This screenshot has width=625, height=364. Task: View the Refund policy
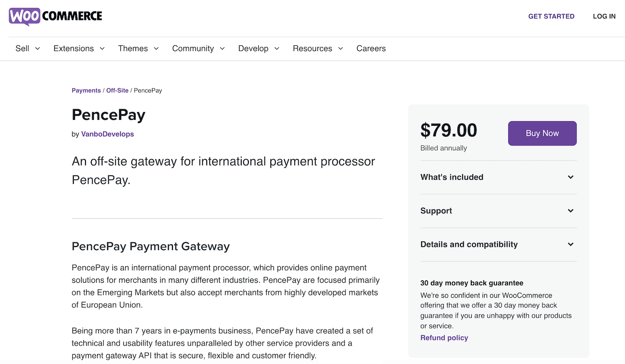click(444, 338)
